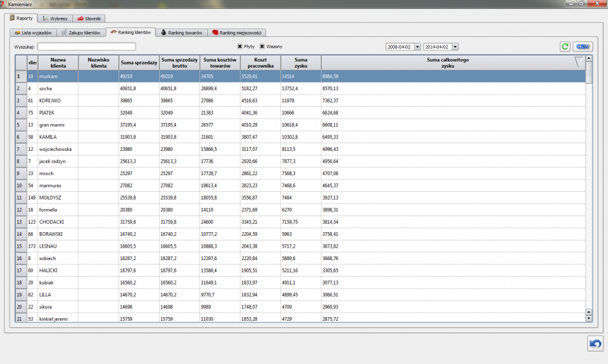Screen dimensions: 608x364
Task: Select the LILLA client cell
Action: (58, 295)
